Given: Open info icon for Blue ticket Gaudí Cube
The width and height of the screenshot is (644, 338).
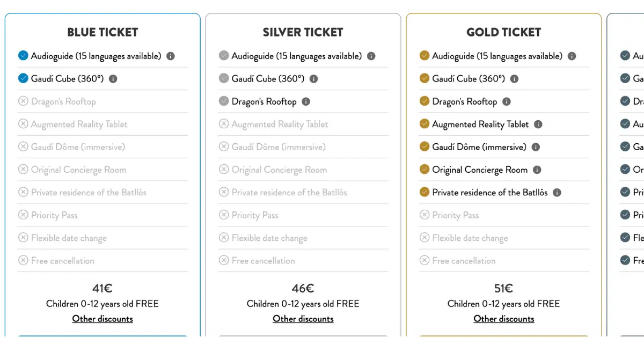Looking at the screenshot, I should 113,79.
